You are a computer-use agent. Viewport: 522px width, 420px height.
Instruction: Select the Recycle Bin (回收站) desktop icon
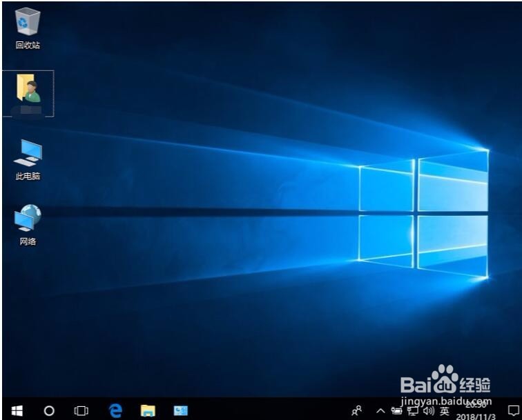[x=28, y=29]
